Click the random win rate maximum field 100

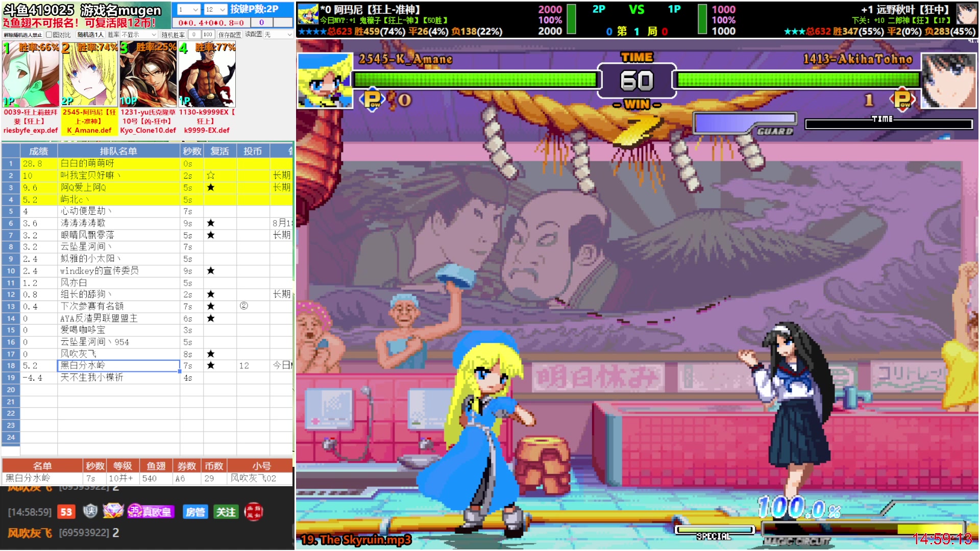tap(207, 35)
